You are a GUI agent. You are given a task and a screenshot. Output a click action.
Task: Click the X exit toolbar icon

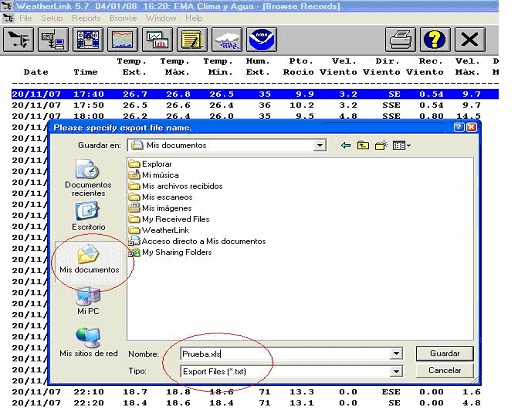(x=470, y=40)
